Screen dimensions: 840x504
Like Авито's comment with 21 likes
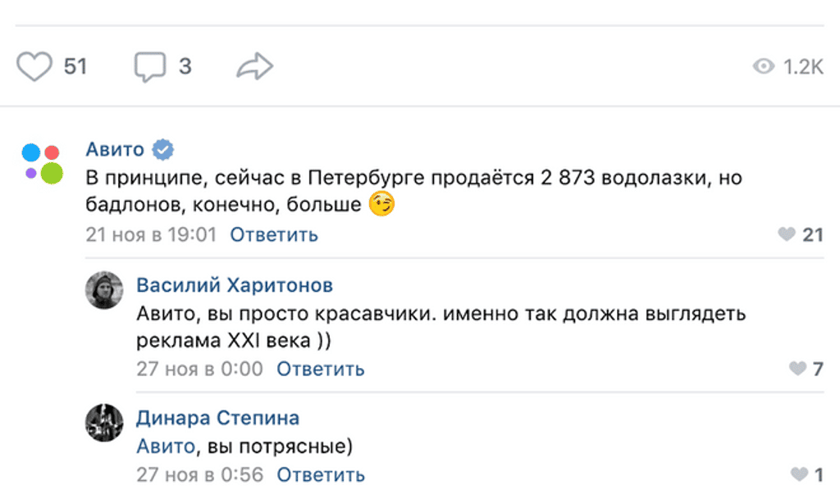pyautogui.click(x=787, y=234)
